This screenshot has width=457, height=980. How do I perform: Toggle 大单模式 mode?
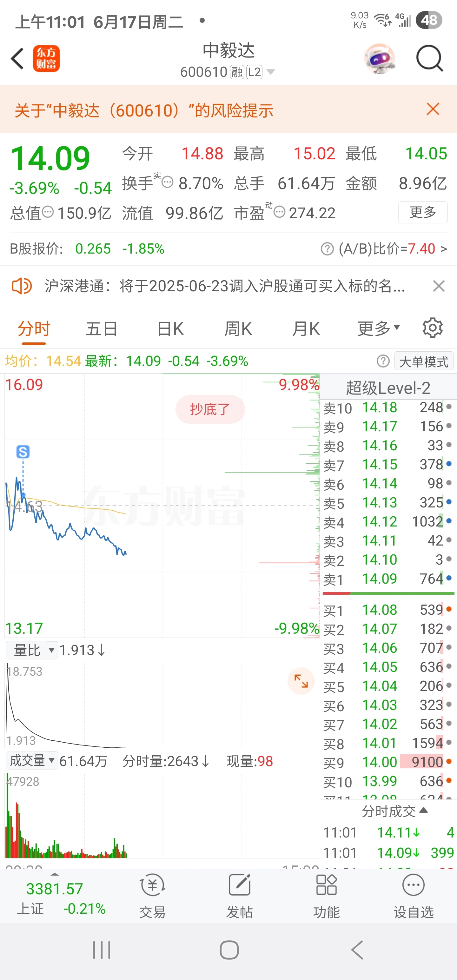423,361
